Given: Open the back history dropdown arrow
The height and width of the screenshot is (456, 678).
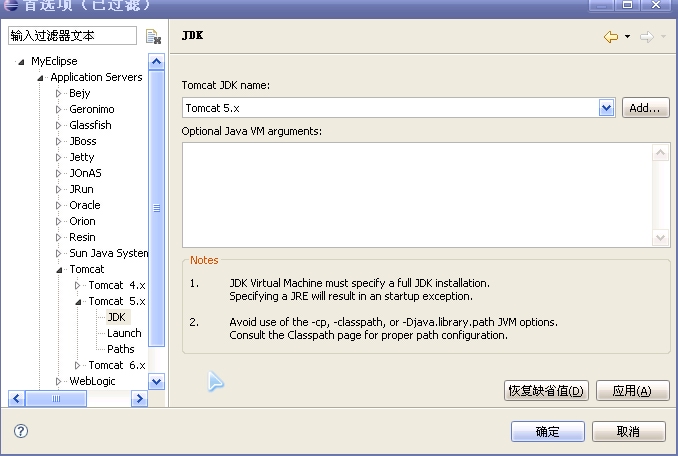Looking at the screenshot, I should (x=627, y=37).
